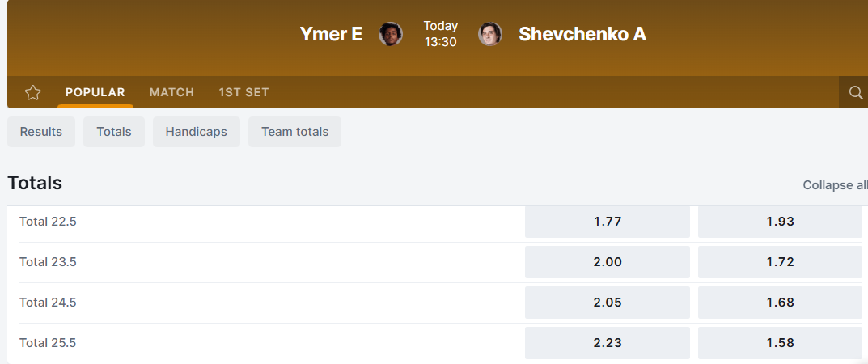The image size is (868, 364).
Task: Bet on 1.58 for Total 25.5
Action: coord(780,343)
